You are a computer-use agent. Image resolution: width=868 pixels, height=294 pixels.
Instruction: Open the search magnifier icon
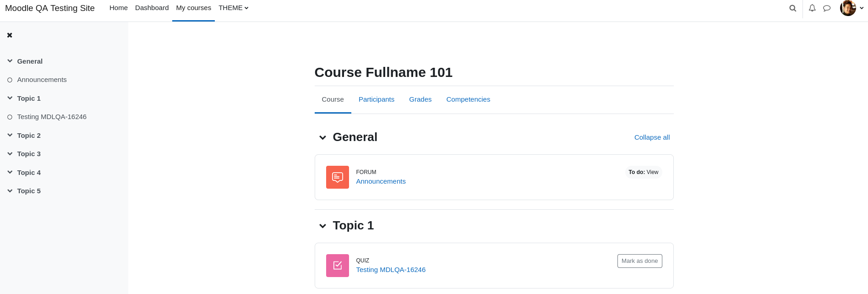(792, 8)
